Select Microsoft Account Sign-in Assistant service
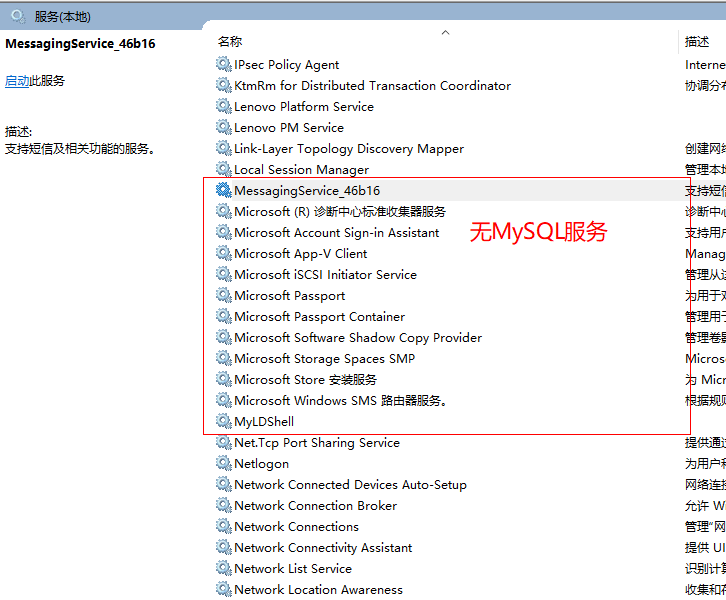This screenshot has height=600, width=726. (336, 233)
